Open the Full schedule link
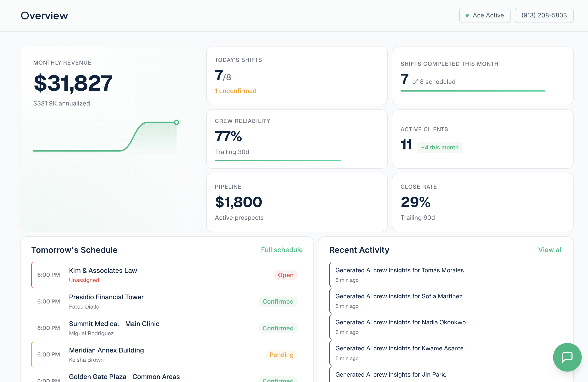 (x=282, y=250)
